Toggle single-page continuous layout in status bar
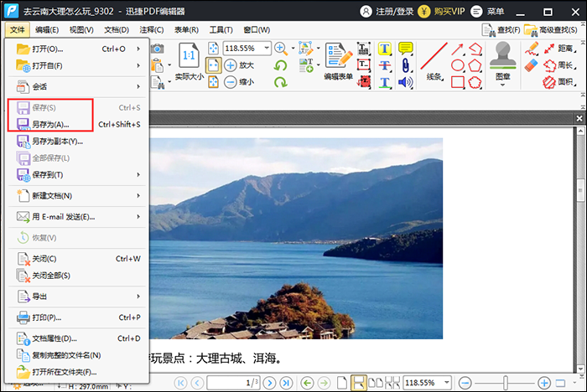The height and width of the screenshot is (392, 587). (359, 383)
